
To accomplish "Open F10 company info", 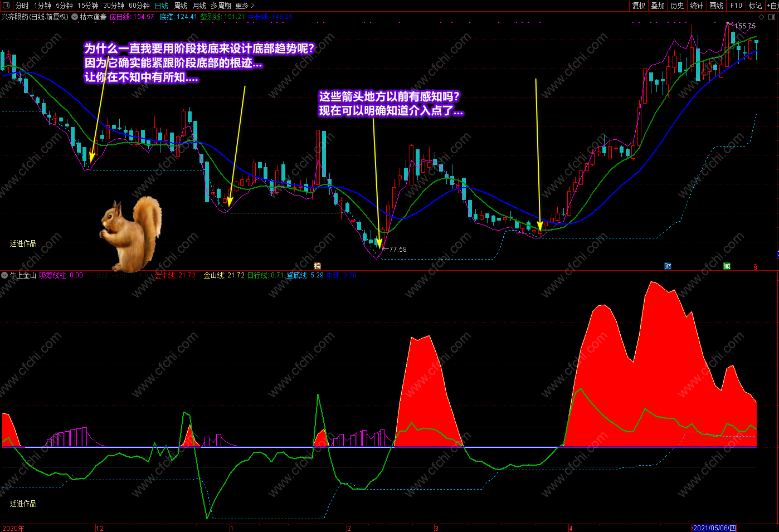I will click(x=736, y=6).
